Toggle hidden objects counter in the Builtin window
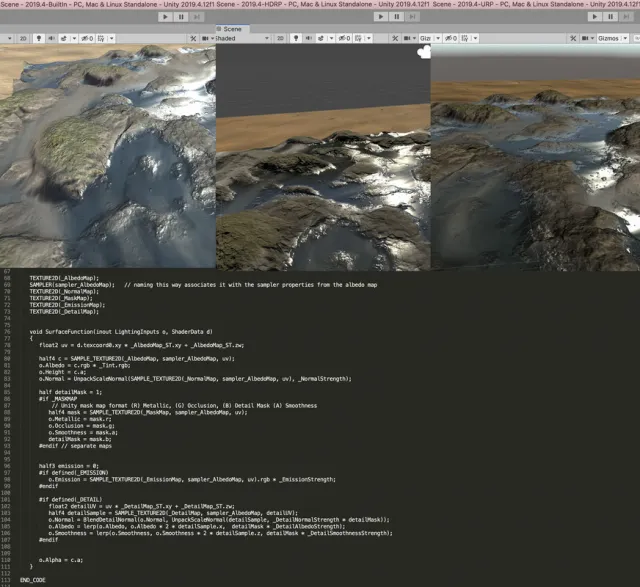Image resolution: width=640 pixels, height=587 pixels. (x=87, y=38)
